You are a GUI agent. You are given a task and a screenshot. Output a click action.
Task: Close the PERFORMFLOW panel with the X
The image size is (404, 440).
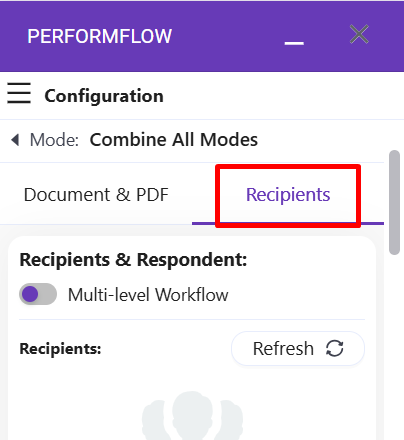click(x=359, y=34)
